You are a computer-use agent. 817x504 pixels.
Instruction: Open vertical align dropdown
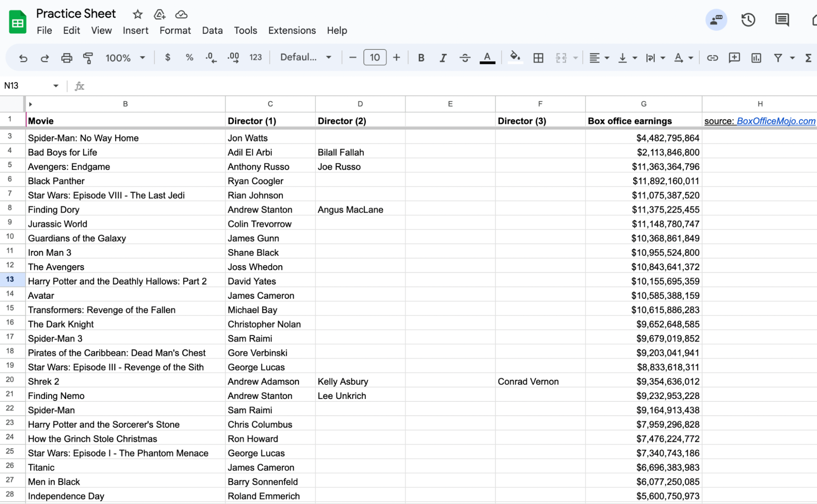[x=627, y=58]
